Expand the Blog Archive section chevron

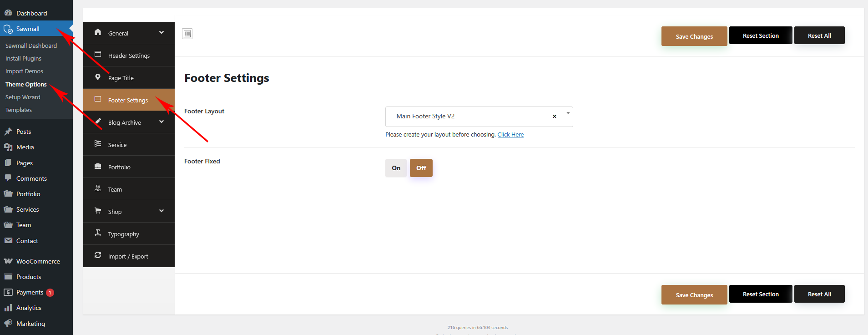[x=161, y=122]
